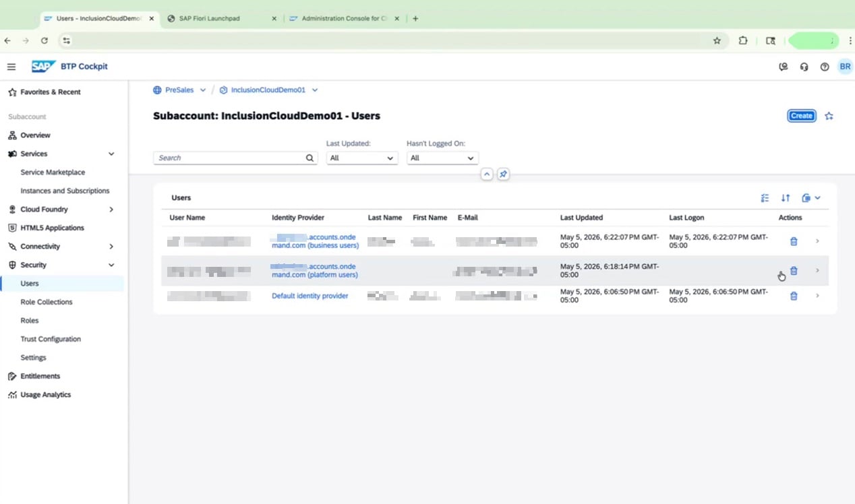Open the Last Updated filter dropdown
Screen dimensions: 855x504
click(362, 158)
